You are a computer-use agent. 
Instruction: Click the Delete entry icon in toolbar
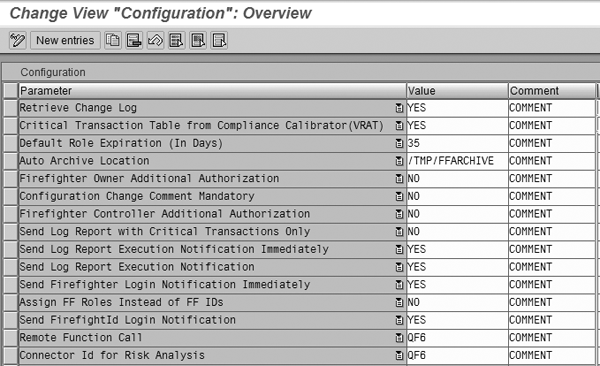pyautogui.click(x=134, y=40)
